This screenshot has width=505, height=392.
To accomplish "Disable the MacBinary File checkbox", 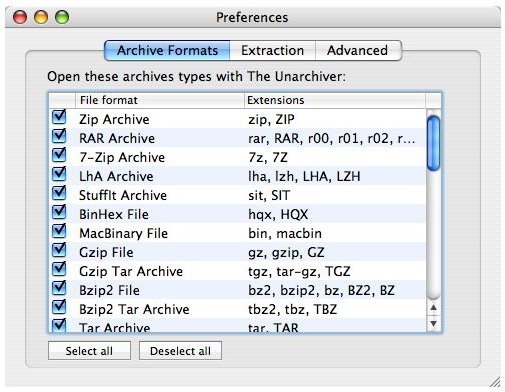I will pos(59,231).
